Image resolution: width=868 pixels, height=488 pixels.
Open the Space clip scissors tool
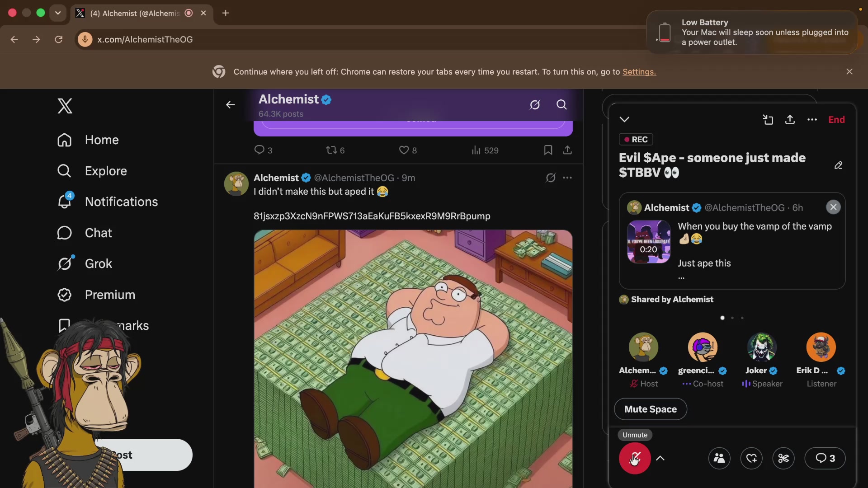[x=783, y=458]
